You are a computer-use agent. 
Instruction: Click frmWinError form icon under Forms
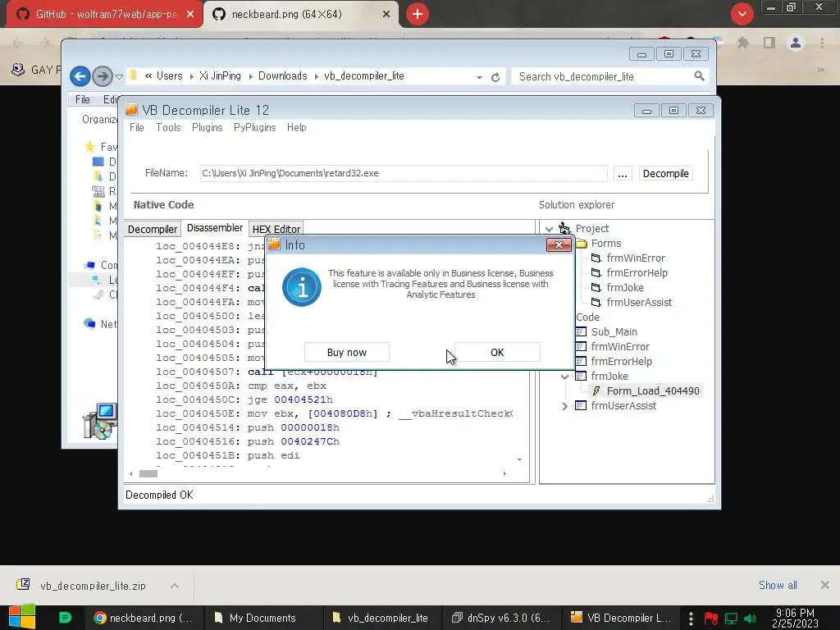pos(596,258)
